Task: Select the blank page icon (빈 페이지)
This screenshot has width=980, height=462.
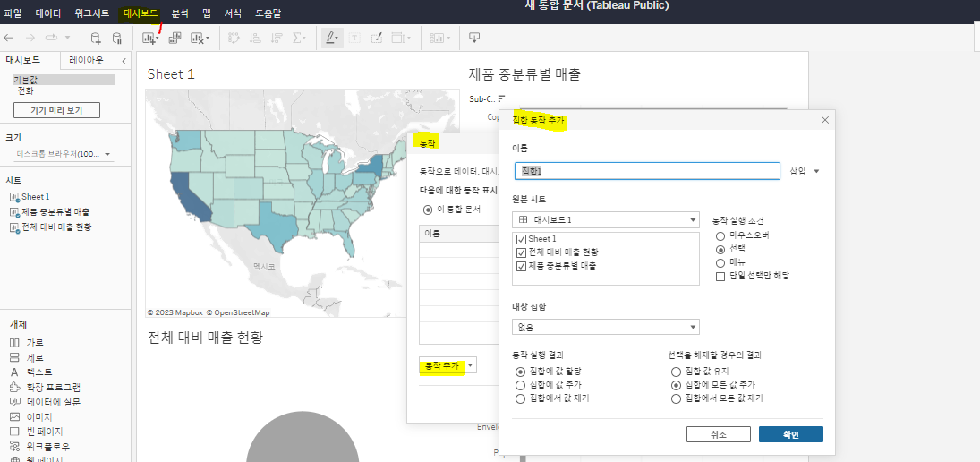Action: pos(14,432)
